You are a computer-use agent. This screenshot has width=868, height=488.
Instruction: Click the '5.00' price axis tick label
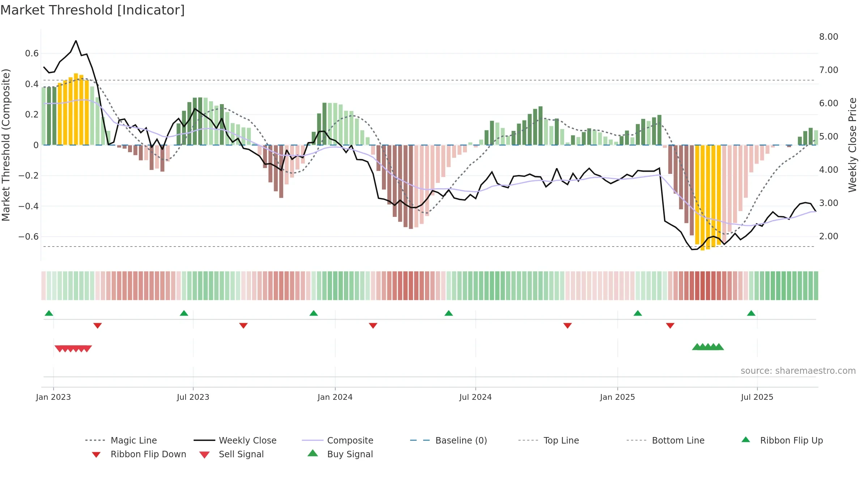coord(829,137)
